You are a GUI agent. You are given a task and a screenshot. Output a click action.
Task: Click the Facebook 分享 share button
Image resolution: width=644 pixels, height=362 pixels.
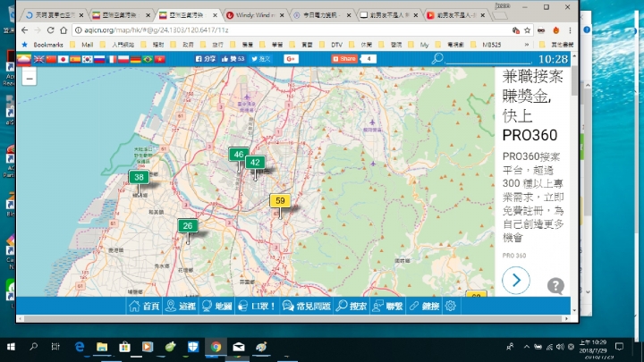pos(207,59)
